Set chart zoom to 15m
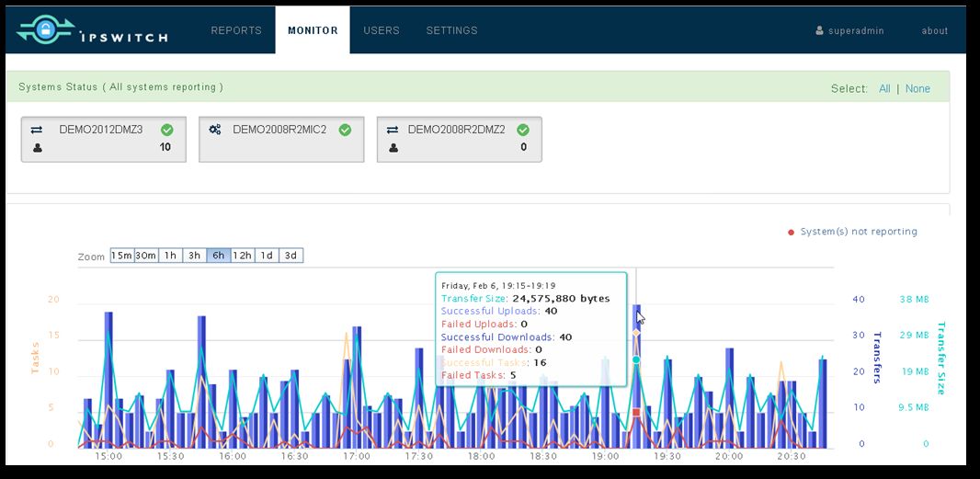980x479 pixels. click(122, 256)
